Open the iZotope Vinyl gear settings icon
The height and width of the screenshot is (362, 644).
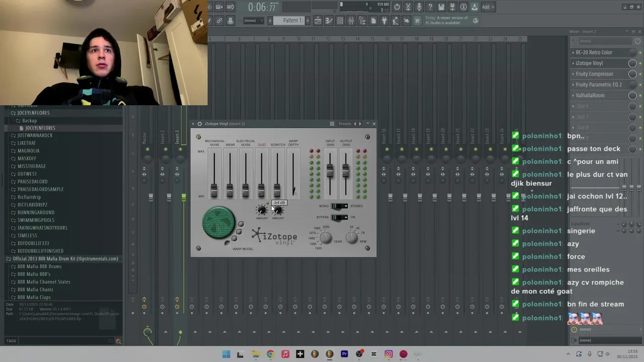199,124
